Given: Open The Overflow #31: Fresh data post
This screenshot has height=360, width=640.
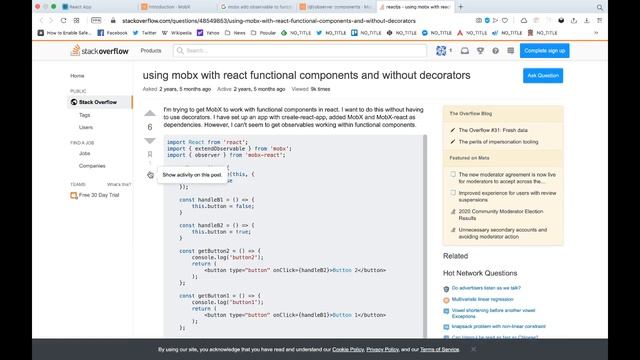Looking at the screenshot, I should pyautogui.click(x=493, y=130).
